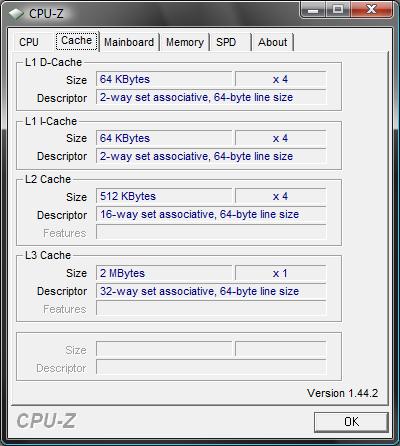Click the maximize window button

337,9
